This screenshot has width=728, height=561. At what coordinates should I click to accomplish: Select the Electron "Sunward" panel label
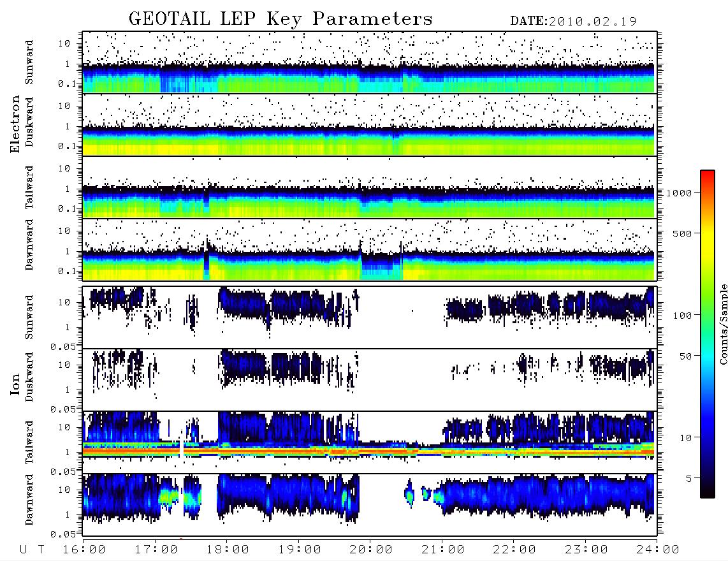click(29, 62)
